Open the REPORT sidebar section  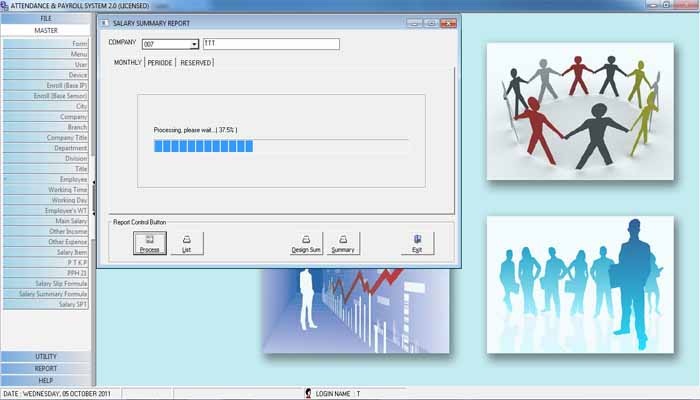[x=46, y=368]
